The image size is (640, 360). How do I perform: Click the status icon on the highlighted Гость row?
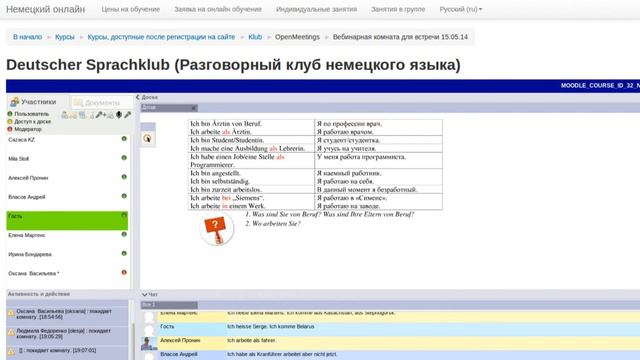coord(124,215)
